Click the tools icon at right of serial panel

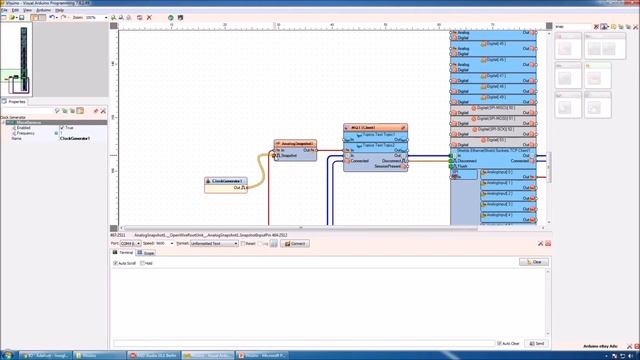540,244
